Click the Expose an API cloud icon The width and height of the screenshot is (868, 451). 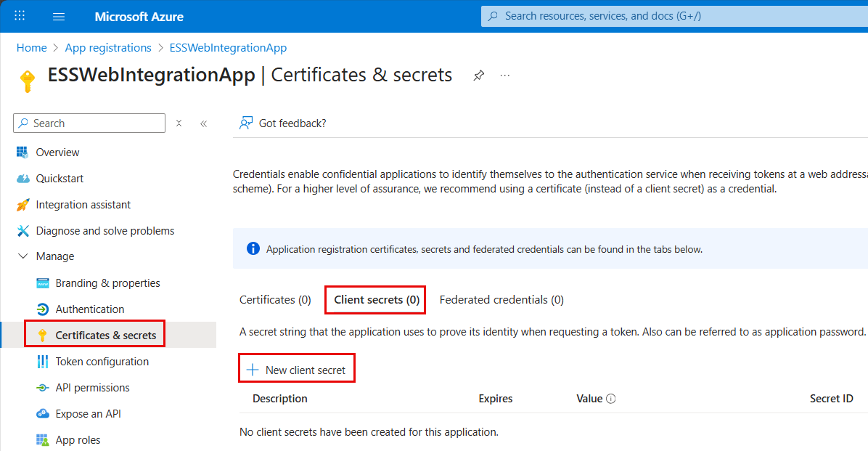(43, 413)
